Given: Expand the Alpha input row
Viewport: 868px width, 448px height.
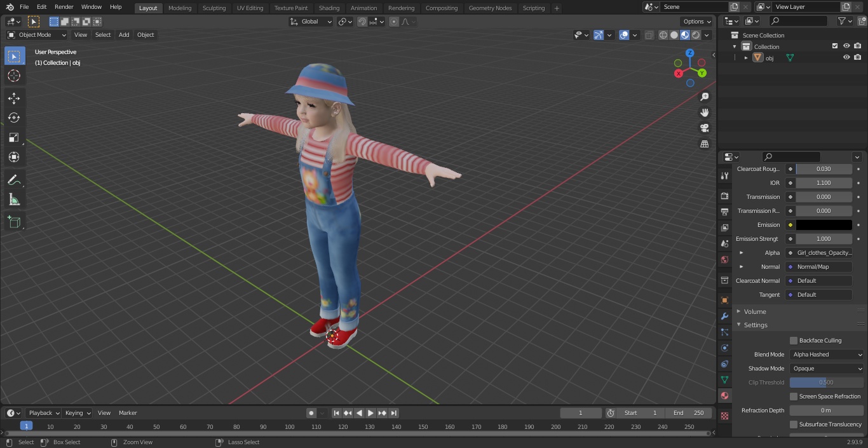Looking at the screenshot, I should 741,253.
